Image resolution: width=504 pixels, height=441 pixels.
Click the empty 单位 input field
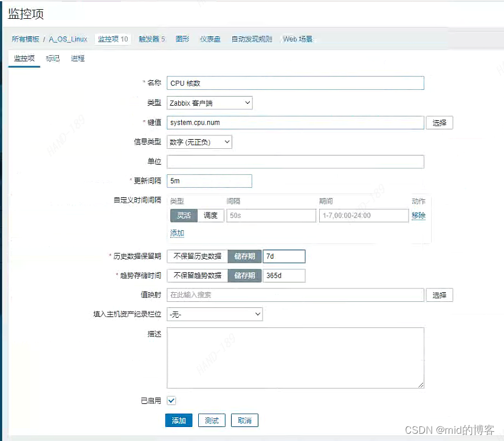pos(295,162)
